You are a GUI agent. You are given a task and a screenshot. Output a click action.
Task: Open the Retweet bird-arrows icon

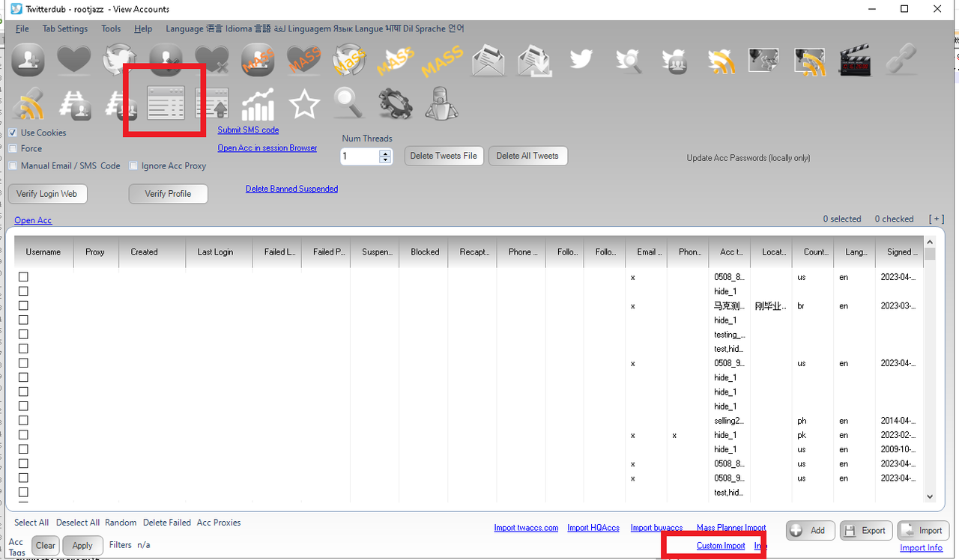click(x=120, y=60)
